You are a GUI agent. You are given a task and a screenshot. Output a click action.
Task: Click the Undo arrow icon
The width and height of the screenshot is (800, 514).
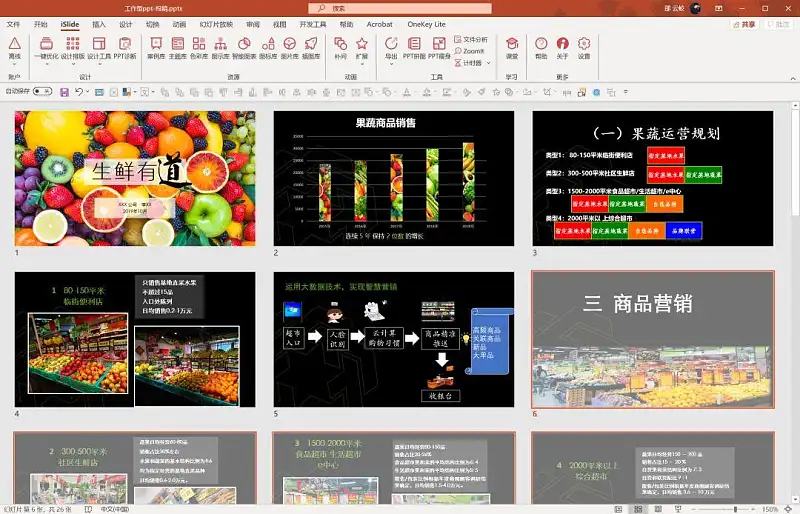(79, 92)
